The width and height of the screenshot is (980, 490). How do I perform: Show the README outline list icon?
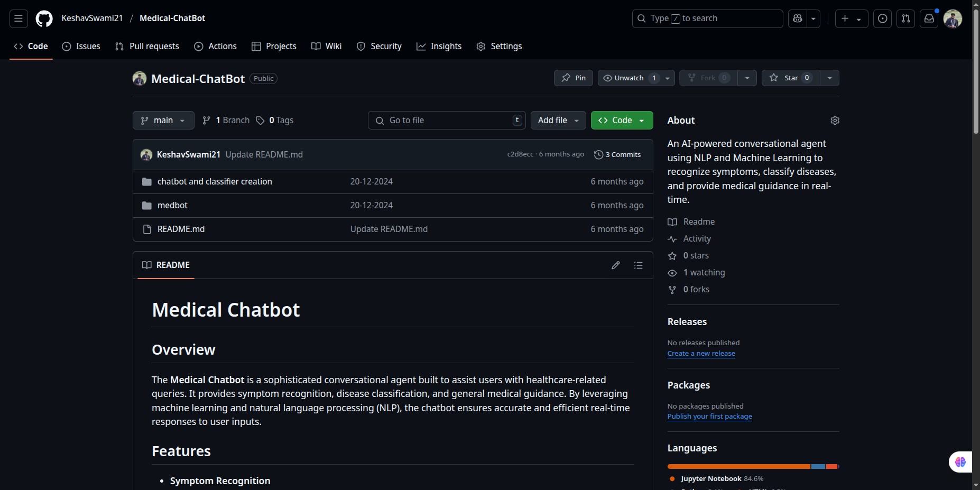[638, 265]
